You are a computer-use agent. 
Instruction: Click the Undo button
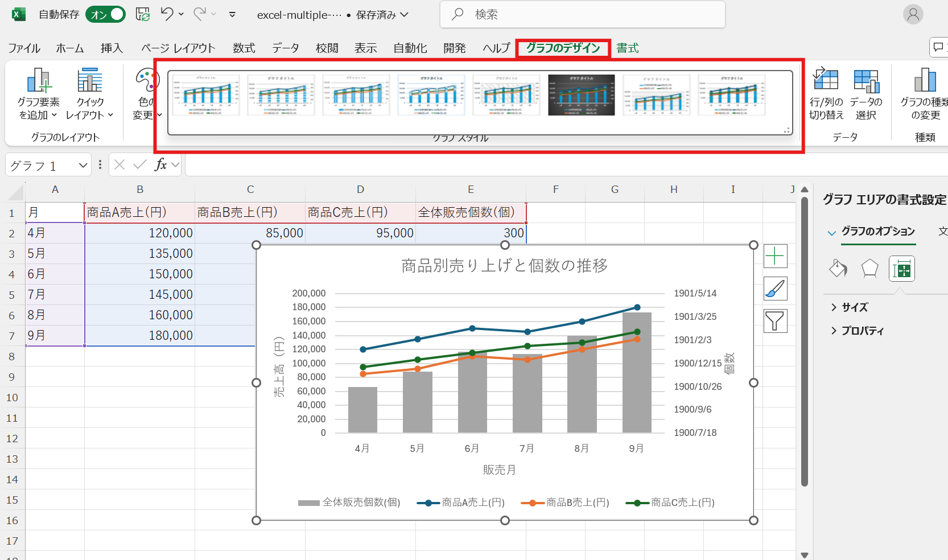click(x=166, y=14)
